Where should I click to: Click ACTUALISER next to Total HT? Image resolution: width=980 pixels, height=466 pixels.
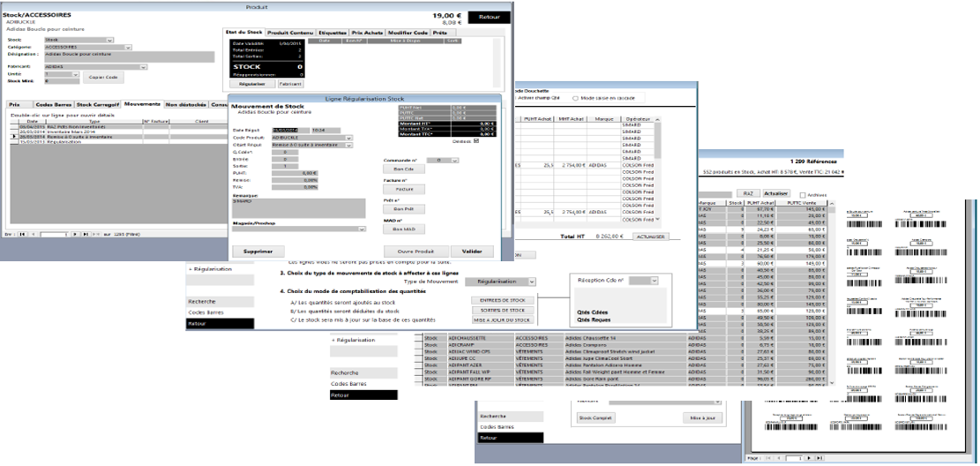click(x=650, y=237)
